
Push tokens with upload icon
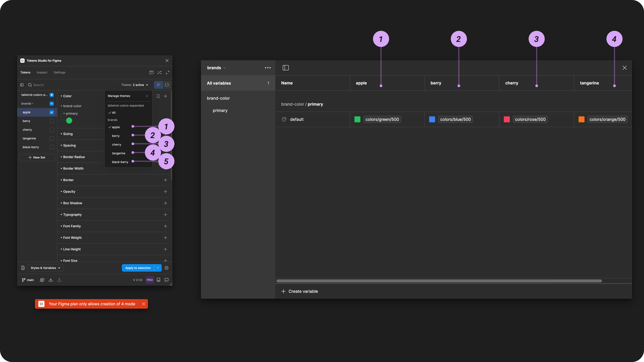click(x=59, y=280)
